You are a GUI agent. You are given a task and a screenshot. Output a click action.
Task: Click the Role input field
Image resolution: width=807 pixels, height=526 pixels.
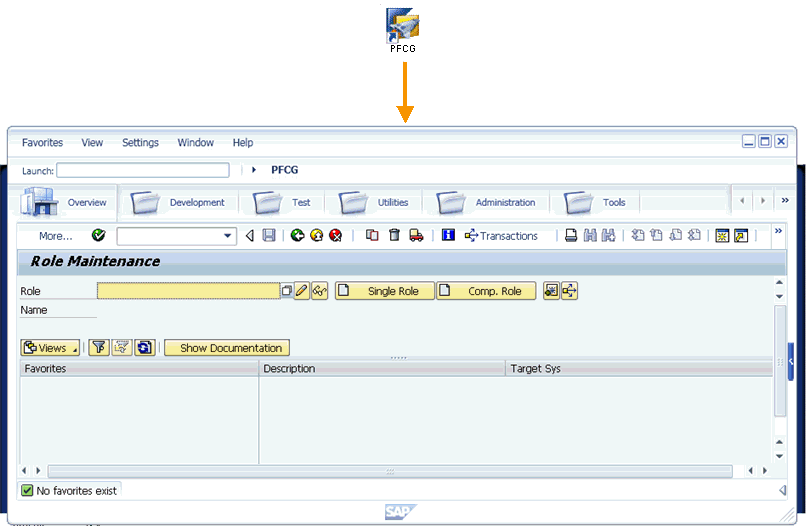pyautogui.click(x=188, y=291)
